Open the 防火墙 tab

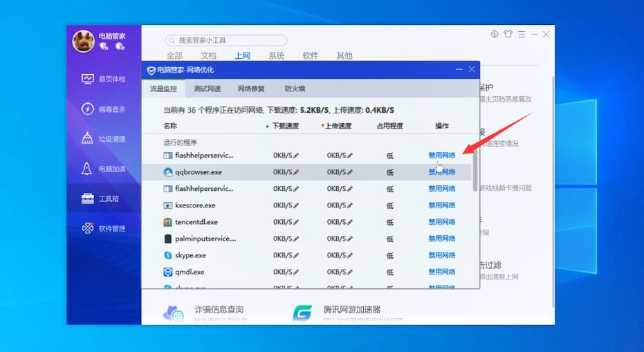[295, 89]
